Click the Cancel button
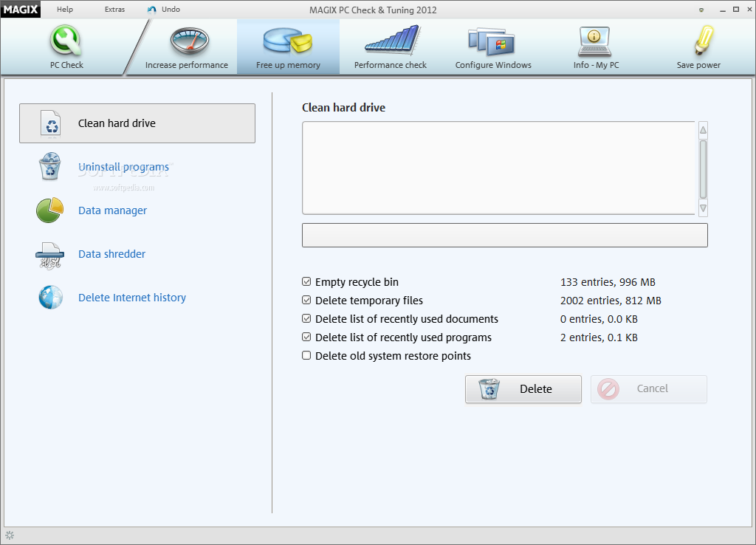Image resolution: width=756 pixels, height=545 pixels. [649, 388]
